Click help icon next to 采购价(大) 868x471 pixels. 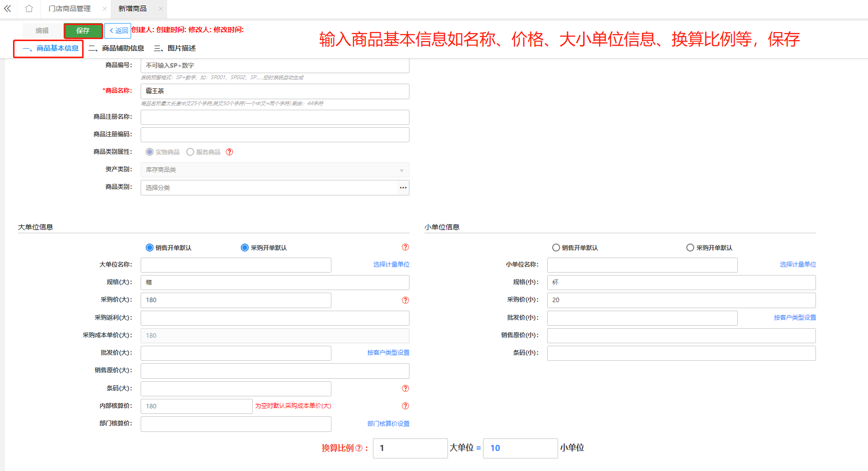pyautogui.click(x=405, y=300)
